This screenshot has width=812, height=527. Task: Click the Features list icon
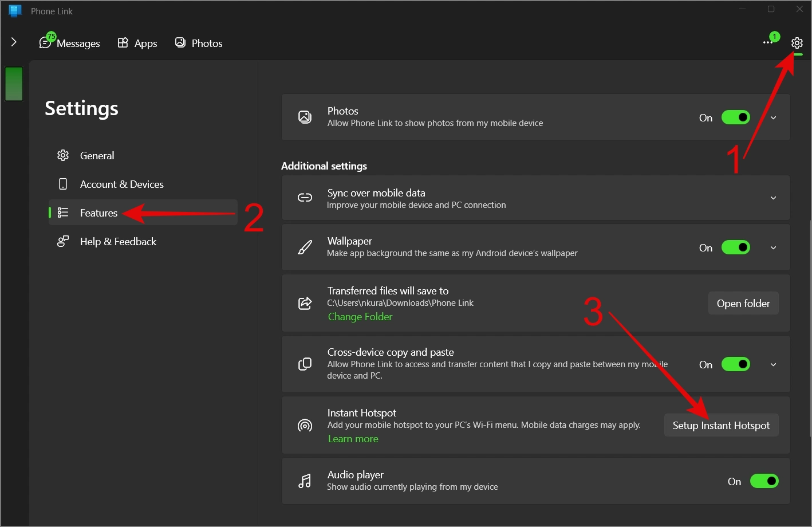pos(63,213)
